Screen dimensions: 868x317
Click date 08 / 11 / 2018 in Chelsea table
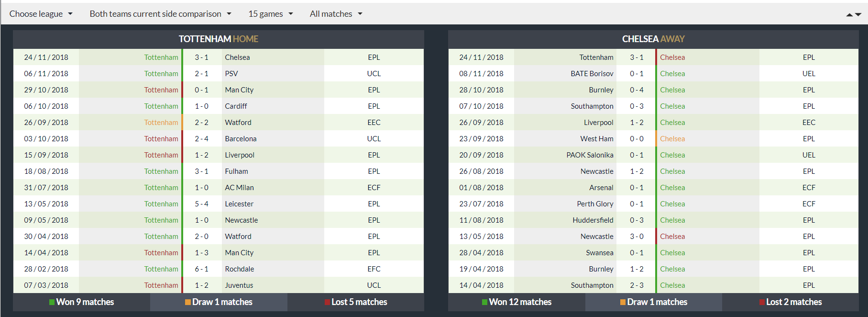pos(481,74)
